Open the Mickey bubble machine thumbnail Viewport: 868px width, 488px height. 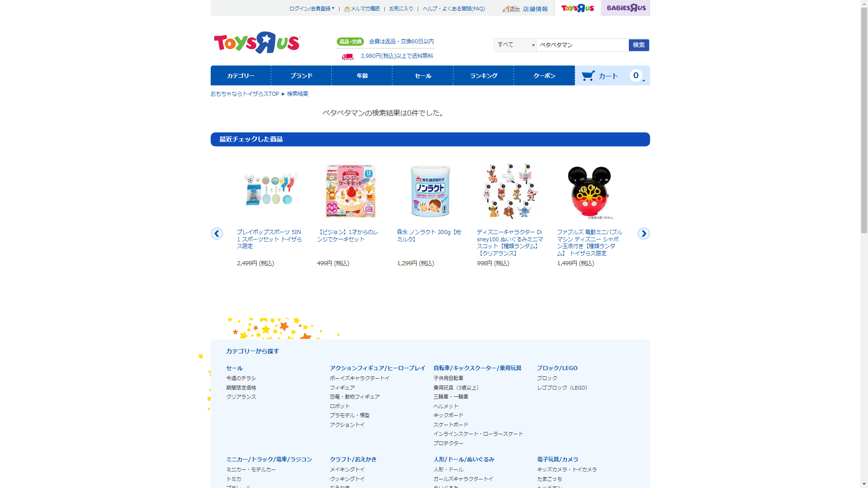tap(590, 191)
